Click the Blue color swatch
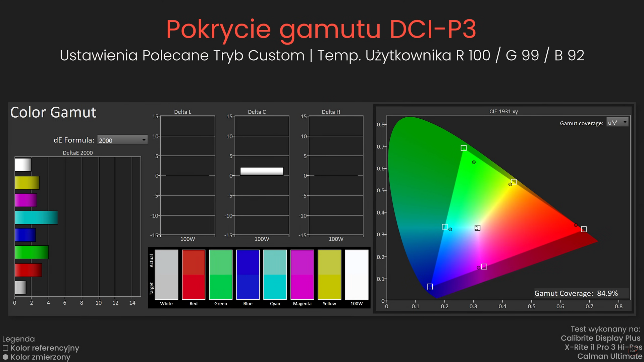The width and height of the screenshot is (644, 362). tap(248, 275)
